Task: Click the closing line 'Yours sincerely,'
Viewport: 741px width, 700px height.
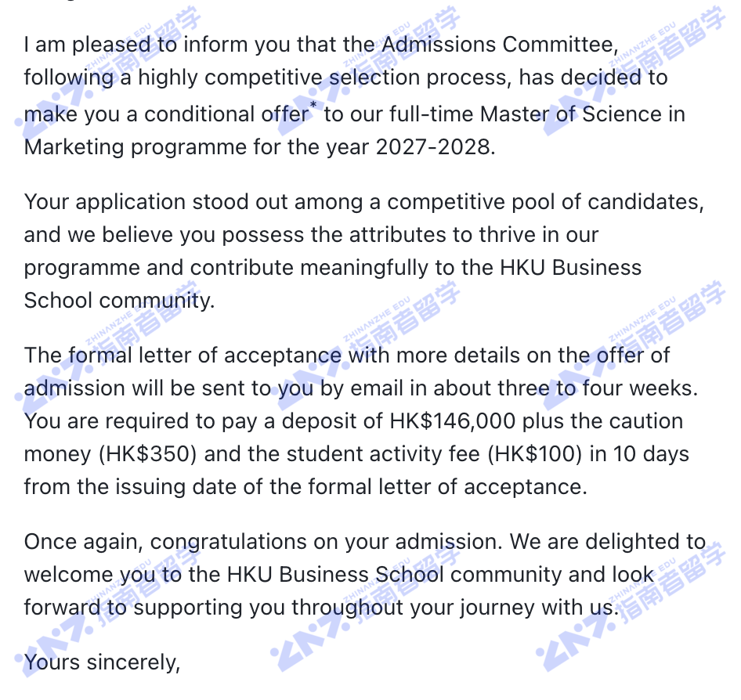Action: [102, 662]
